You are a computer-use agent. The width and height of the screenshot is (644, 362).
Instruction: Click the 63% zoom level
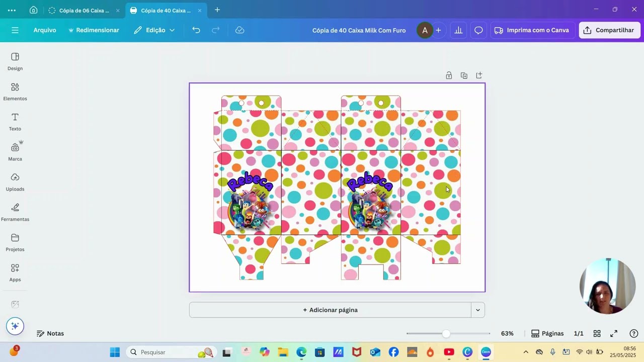(x=507, y=333)
